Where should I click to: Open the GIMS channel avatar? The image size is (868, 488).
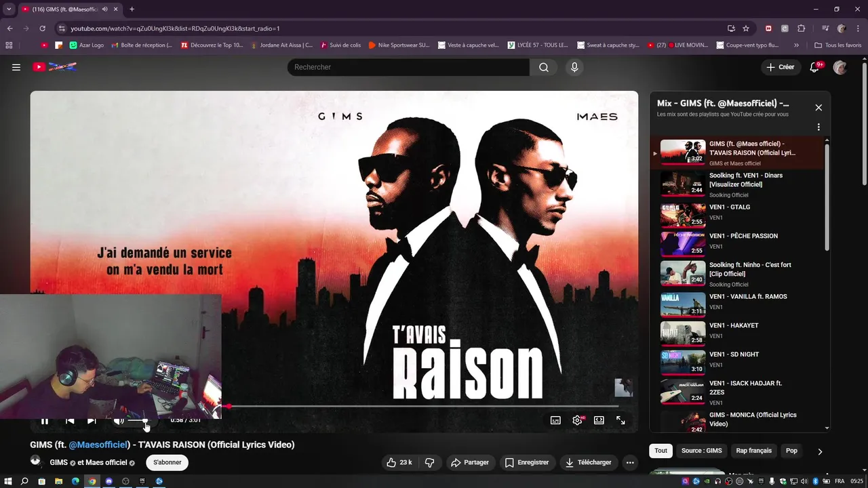[x=36, y=462]
